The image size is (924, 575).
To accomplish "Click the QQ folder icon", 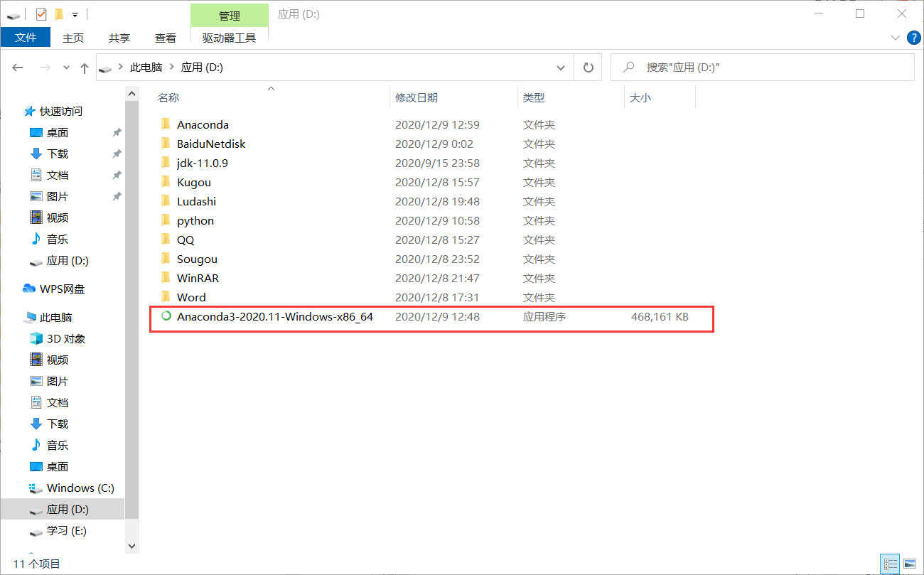I will pos(166,240).
